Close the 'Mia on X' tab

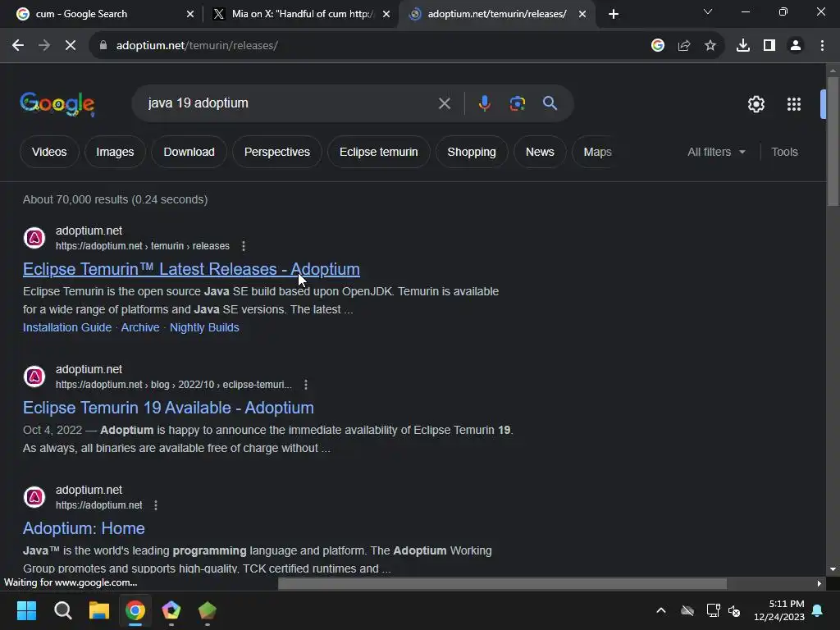click(x=386, y=14)
